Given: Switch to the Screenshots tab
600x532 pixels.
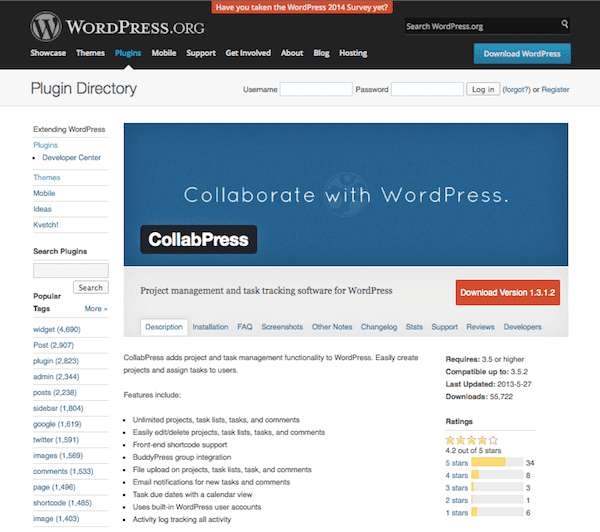Looking at the screenshot, I should click(282, 327).
